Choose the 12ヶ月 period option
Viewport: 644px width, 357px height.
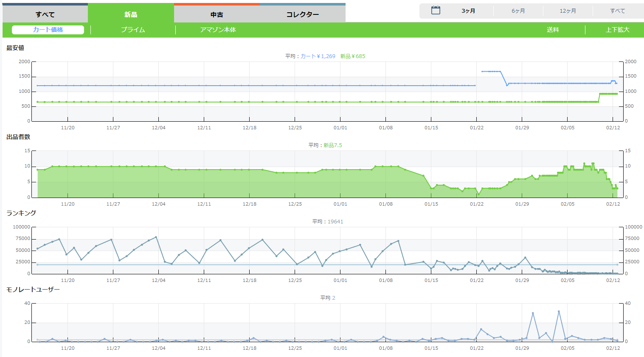click(x=568, y=11)
